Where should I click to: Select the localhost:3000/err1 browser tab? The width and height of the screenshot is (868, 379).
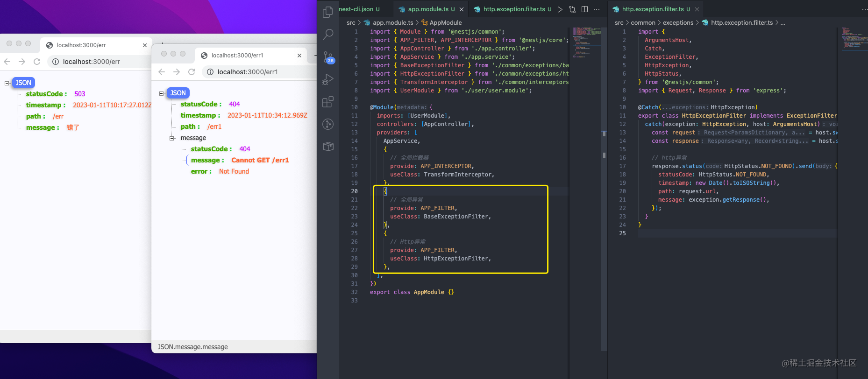tap(250, 56)
